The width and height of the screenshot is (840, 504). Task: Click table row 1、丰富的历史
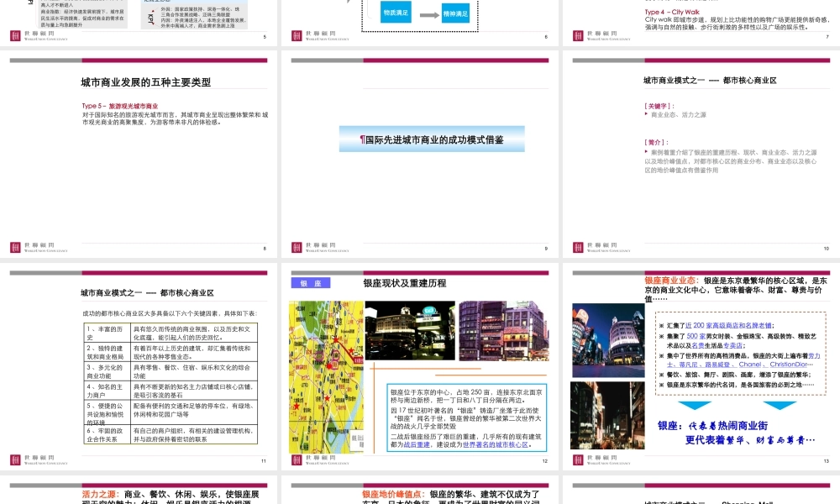click(x=171, y=333)
